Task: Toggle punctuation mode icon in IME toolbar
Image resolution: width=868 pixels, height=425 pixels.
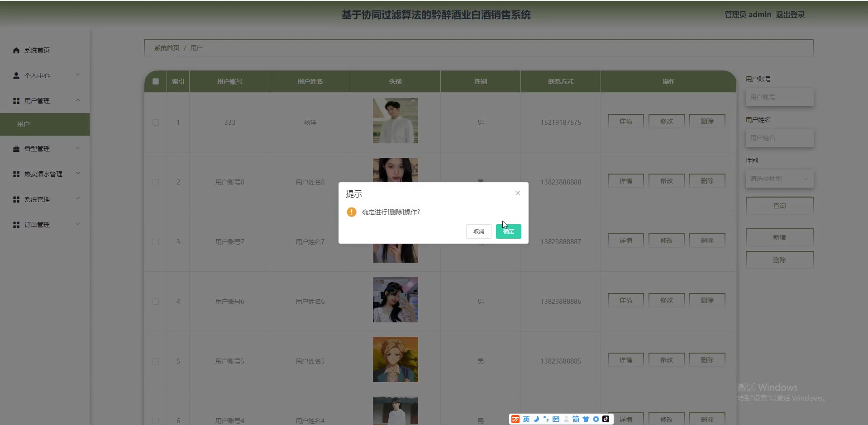Action: [546, 419]
